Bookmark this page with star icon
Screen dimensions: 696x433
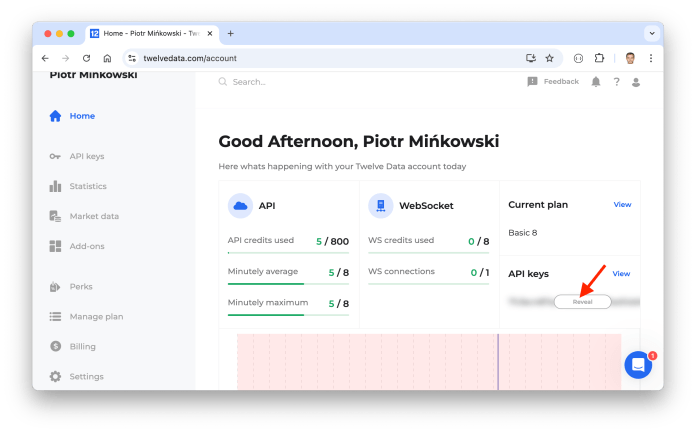tap(549, 58)
